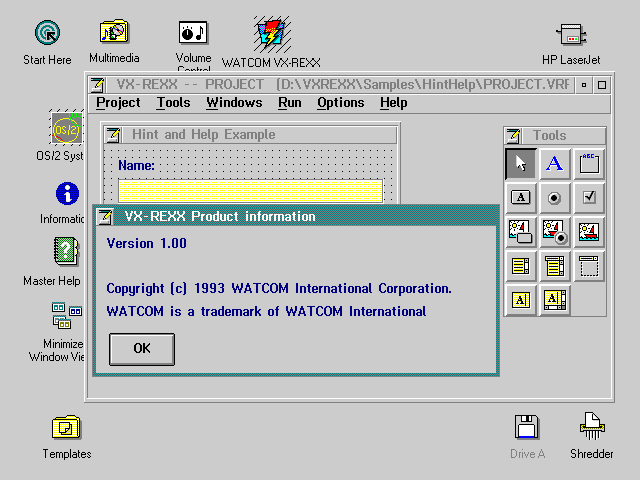The width and height of the screenshot is (640, 480).
Task: Click the VX-REXX Product information title bar
Action: tap(305, 216)
